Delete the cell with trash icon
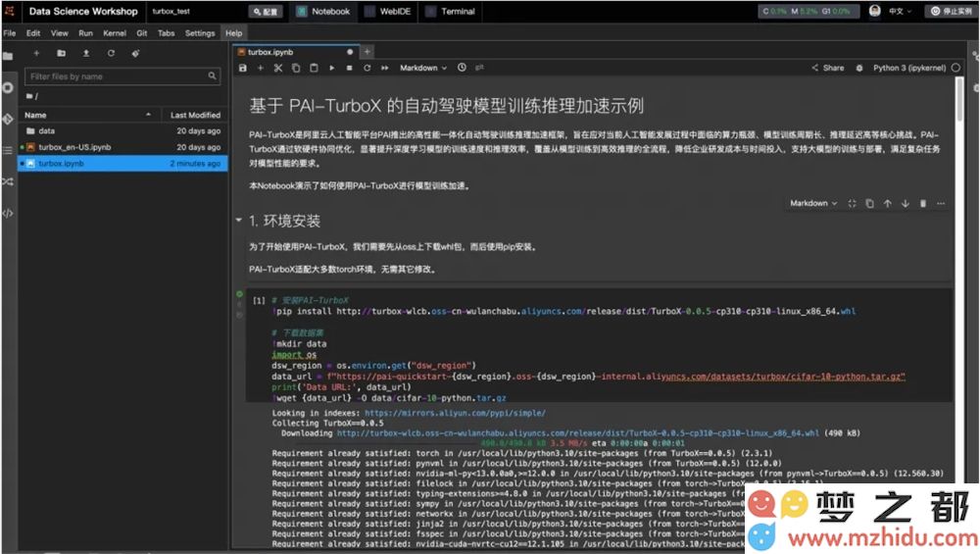This screenshot has width=980, height=554. [923, 203]
